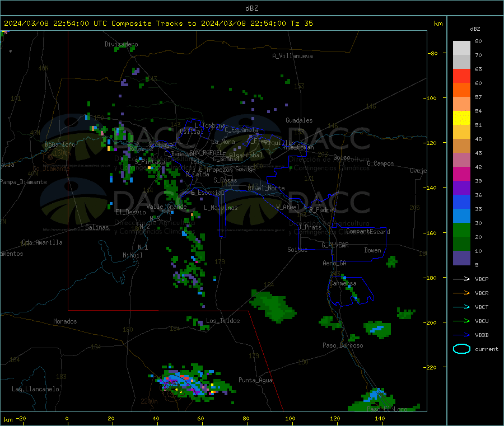Click the green VBCU arrow in legend
The width and height of the screenshot is (504, 426).
461,321
